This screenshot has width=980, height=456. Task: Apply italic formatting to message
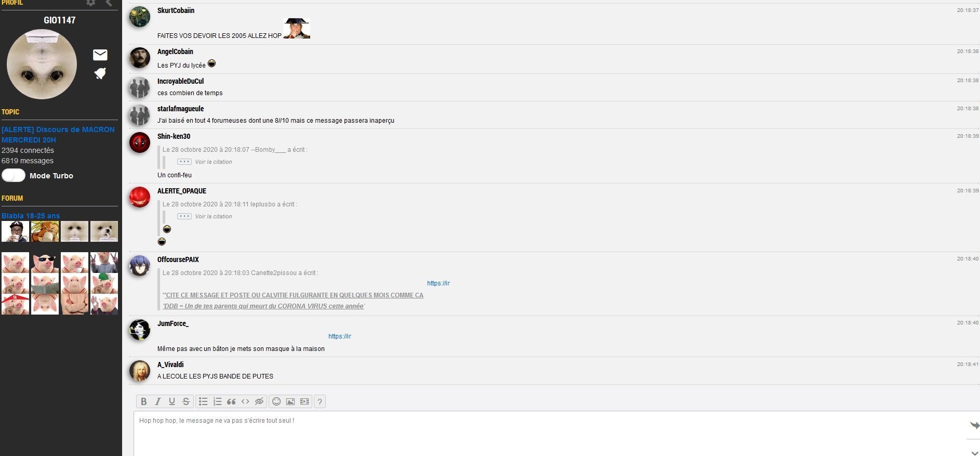pyautogui.click(x=158, y=401)
